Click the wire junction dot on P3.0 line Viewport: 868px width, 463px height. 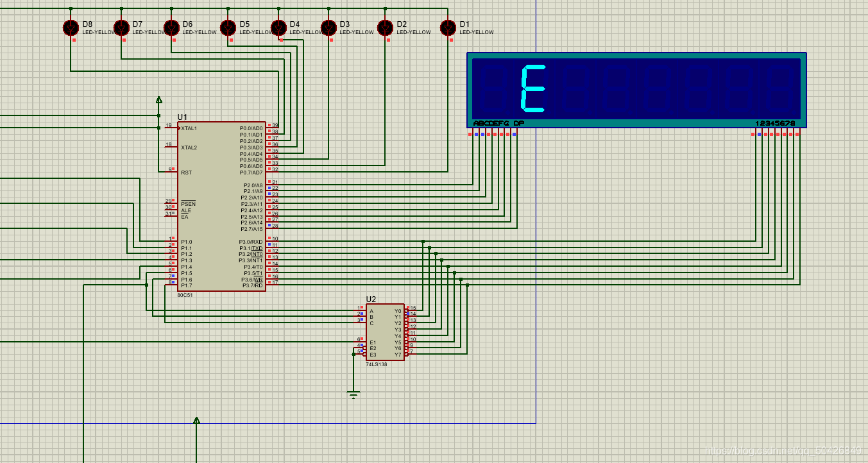423,242
